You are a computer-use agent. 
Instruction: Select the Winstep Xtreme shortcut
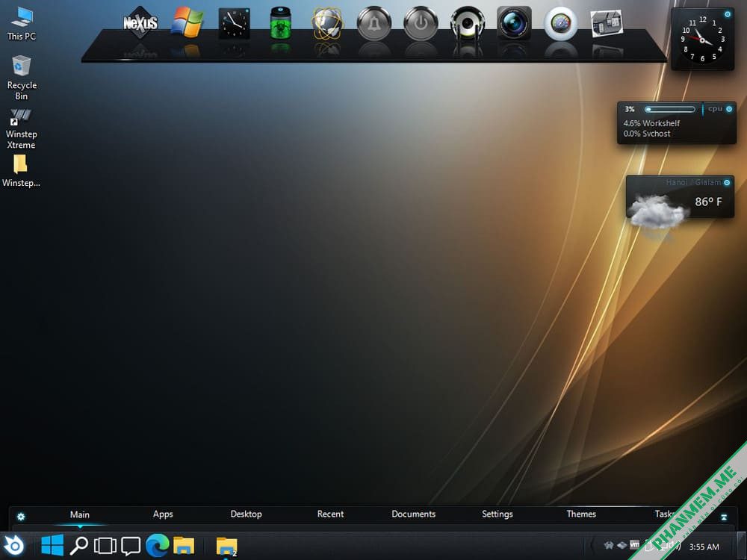pos(21,128)
